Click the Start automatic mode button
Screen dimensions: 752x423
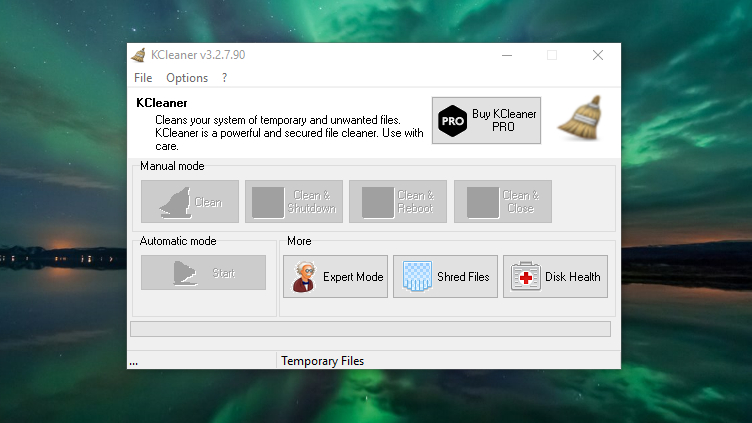203,272
